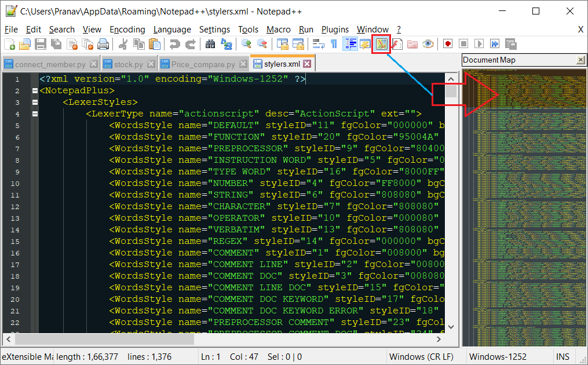This screenshot has width=588, height=365.
Task: Click the Open file folder icon
Action: click(x=25, y=44)
